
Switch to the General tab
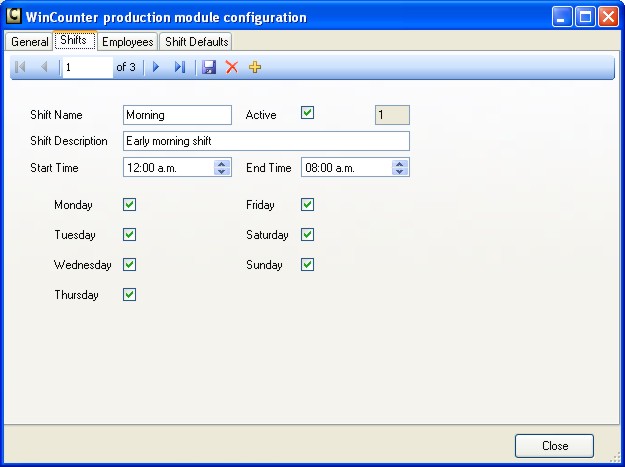pyautogui.click(x=29, y=41)
